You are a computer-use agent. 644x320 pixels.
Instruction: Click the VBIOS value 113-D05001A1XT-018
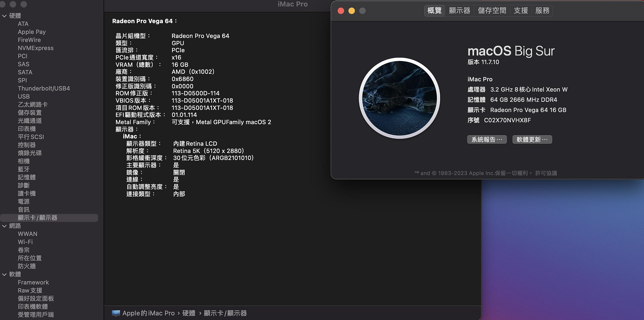[x=202, y=101]
